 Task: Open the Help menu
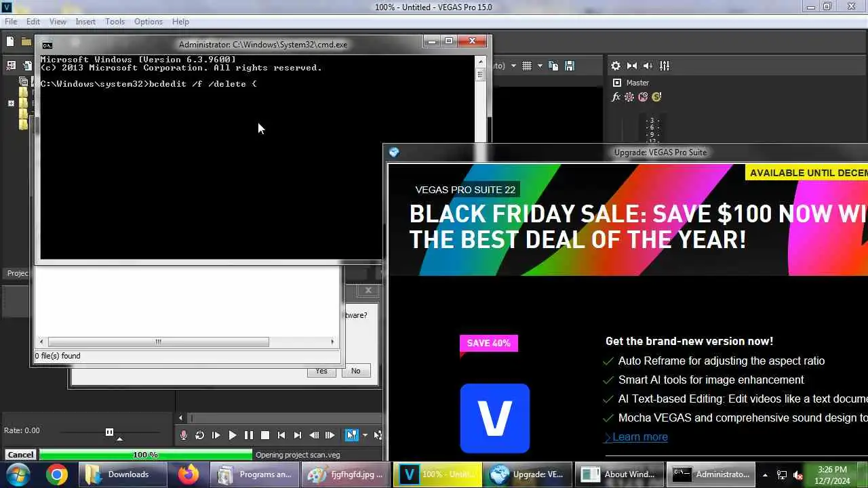(180, 22)
